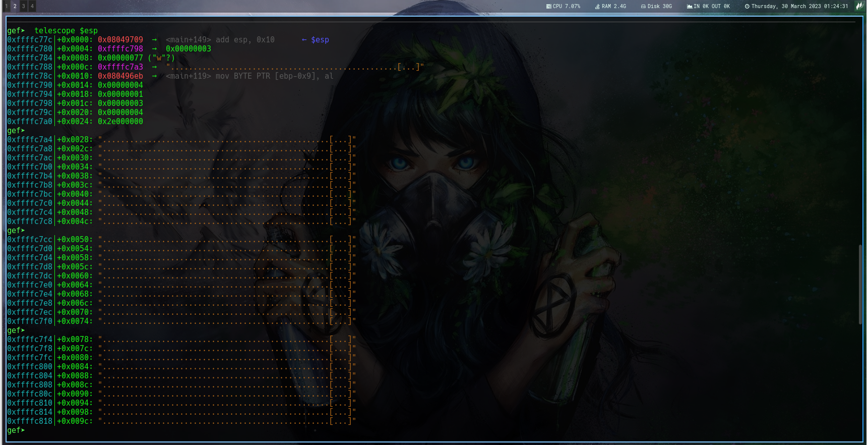
Task: Click the offset +0x0028 label
Action: point(75,140)
